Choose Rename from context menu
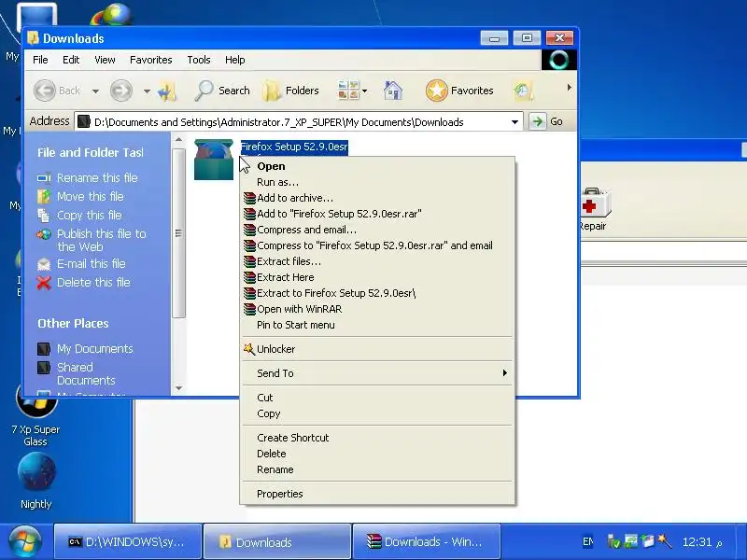Screen dimensions: 747x560 click(x=377, y=469)
